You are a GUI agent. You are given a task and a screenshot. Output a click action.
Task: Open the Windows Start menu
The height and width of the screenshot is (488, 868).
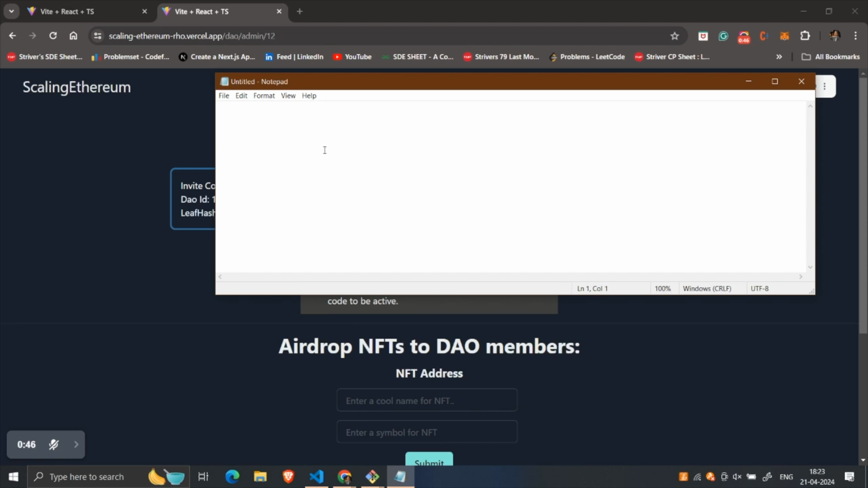click(14, 477)
